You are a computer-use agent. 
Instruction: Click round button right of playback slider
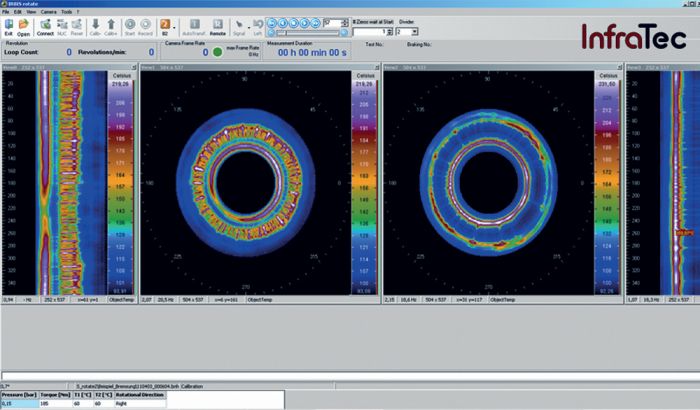[x=344, y=33]
